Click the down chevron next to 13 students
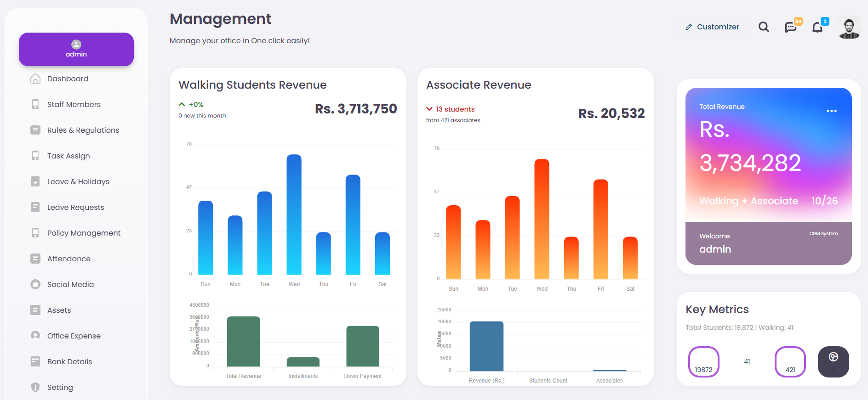 (429, 109)
